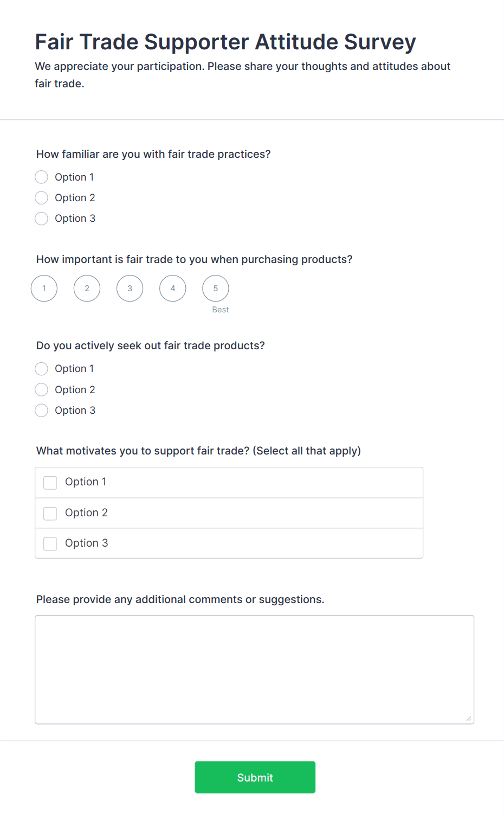Rate fair trade importance as 3
The image size is (504, 820).
click(x=130, y=289)
